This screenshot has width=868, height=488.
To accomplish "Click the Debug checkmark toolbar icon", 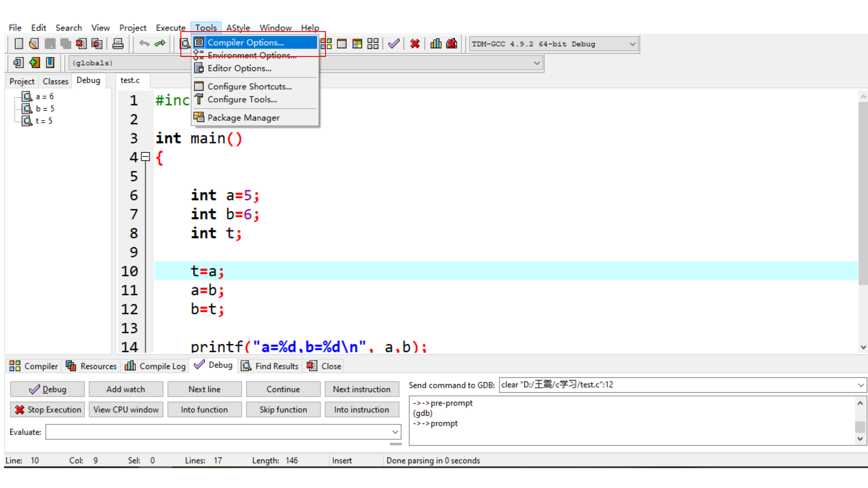I will tap(394, 44).
